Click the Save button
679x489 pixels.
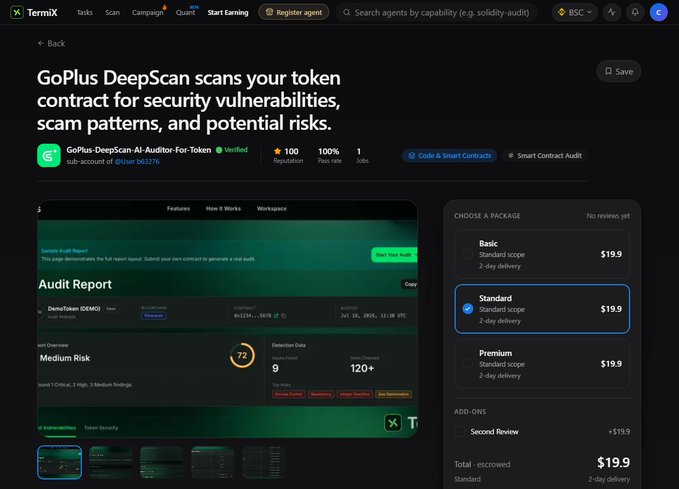[x=619, y=71]
